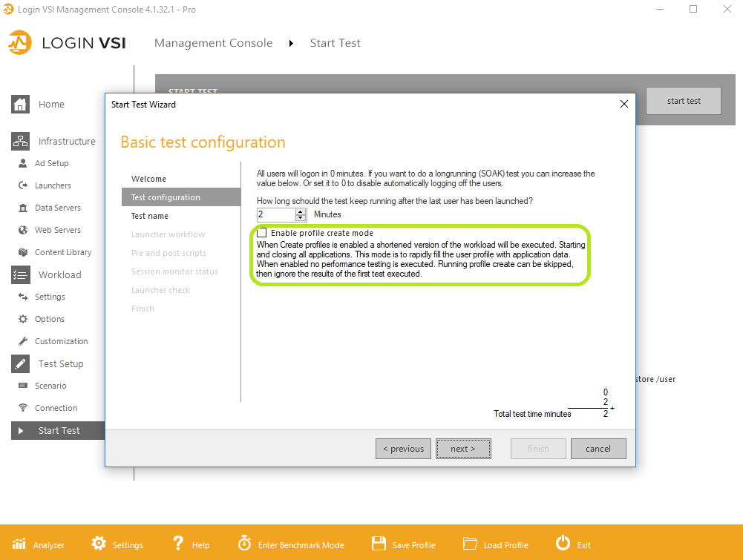This screenshot has width=743, height=560.
Task: Click the Content Library box icon
Action: tap(23, 252)
